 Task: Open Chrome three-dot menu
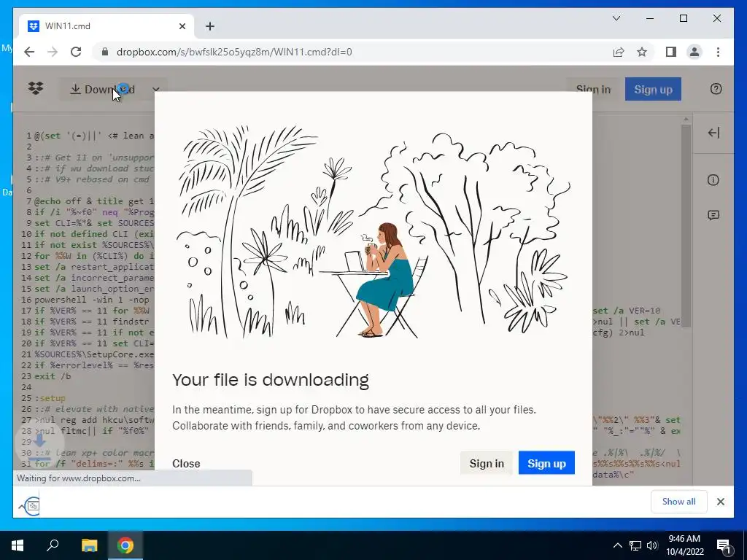(x=718, y=52)
